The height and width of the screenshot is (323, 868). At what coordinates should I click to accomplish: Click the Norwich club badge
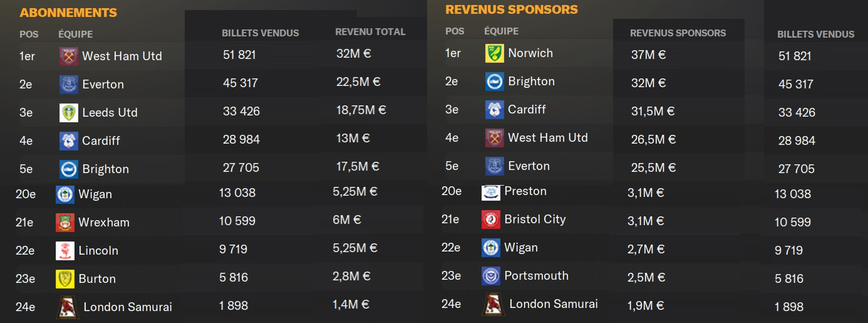[494, 53]
